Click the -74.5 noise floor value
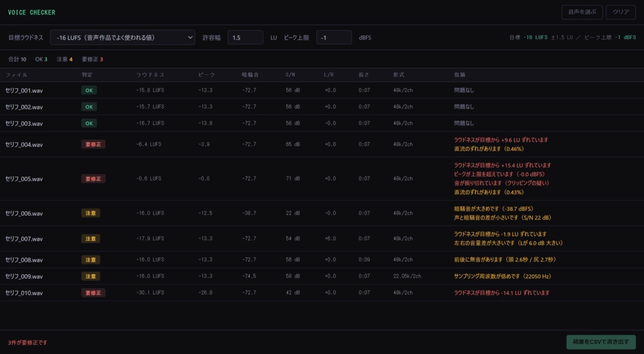Viewport: 644px width, 354px height. tap(249, 276)
